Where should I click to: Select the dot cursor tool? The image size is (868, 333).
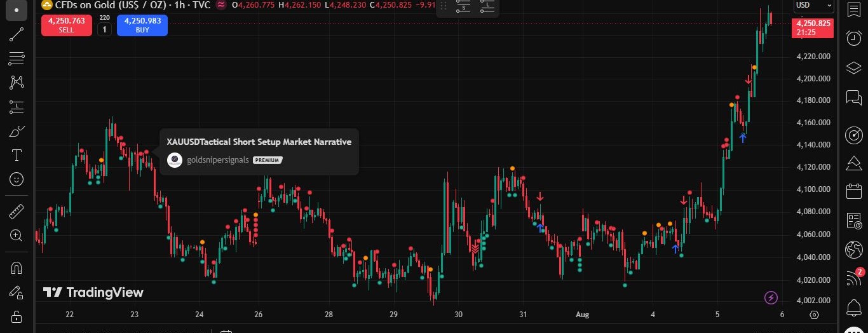(x=17, y=11)
